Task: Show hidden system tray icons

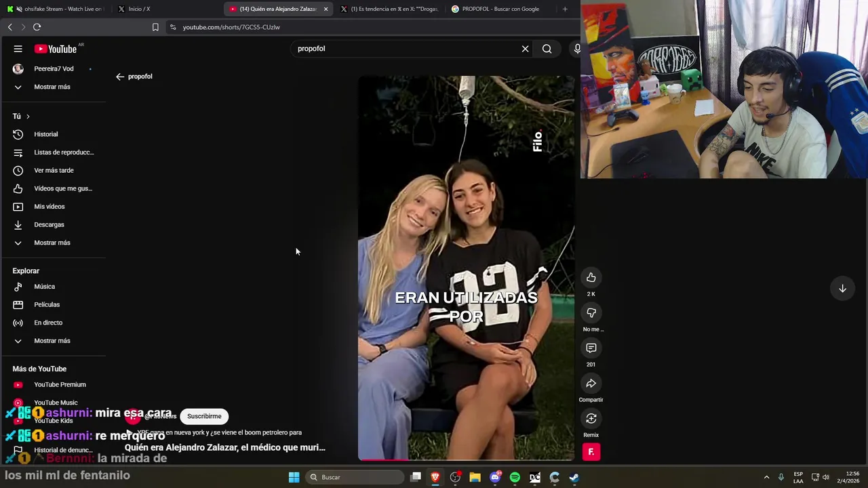Action: tap(766, 477)
